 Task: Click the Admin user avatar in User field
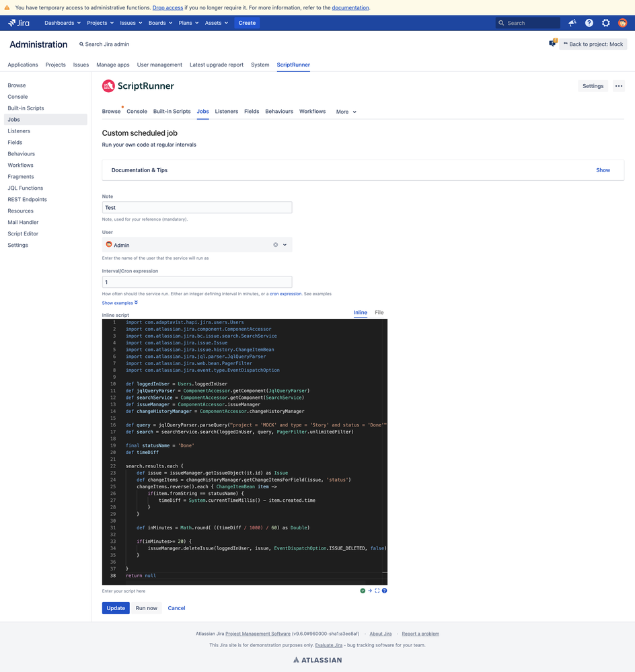(x=109, y=244)
